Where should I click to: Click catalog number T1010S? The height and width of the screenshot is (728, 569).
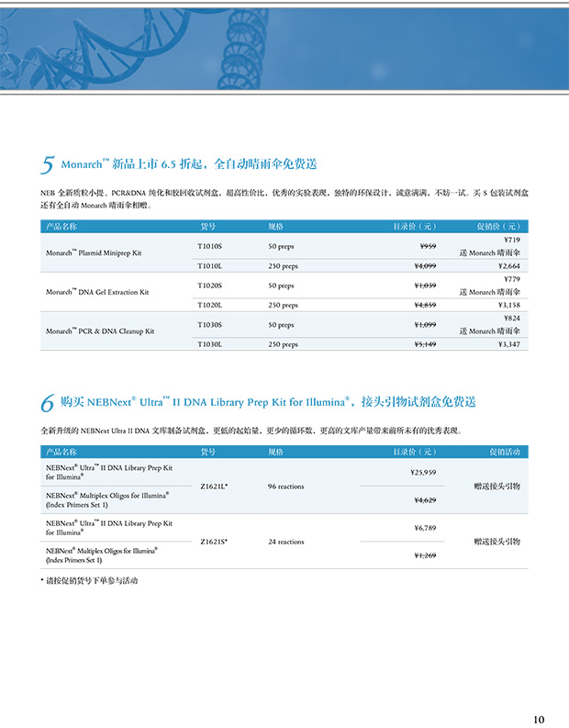[x=210, y=247]
